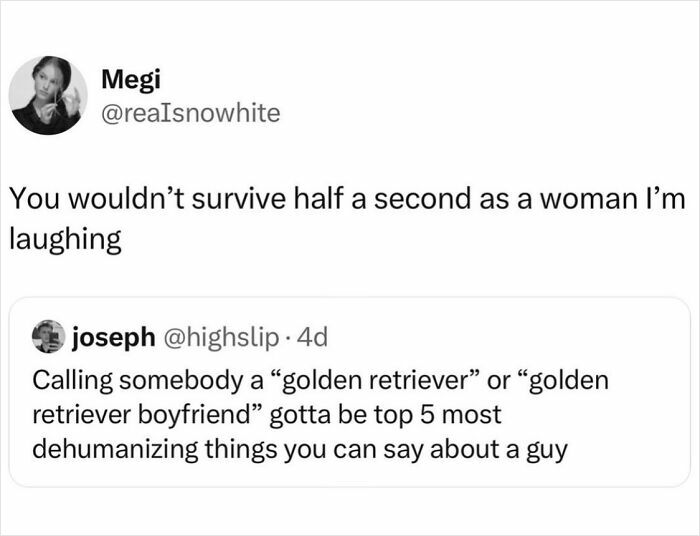This screenshot has width=700, height=536.
Task: Click the 4d timestamp on quoted tweet
Action: tap(301, 338)
